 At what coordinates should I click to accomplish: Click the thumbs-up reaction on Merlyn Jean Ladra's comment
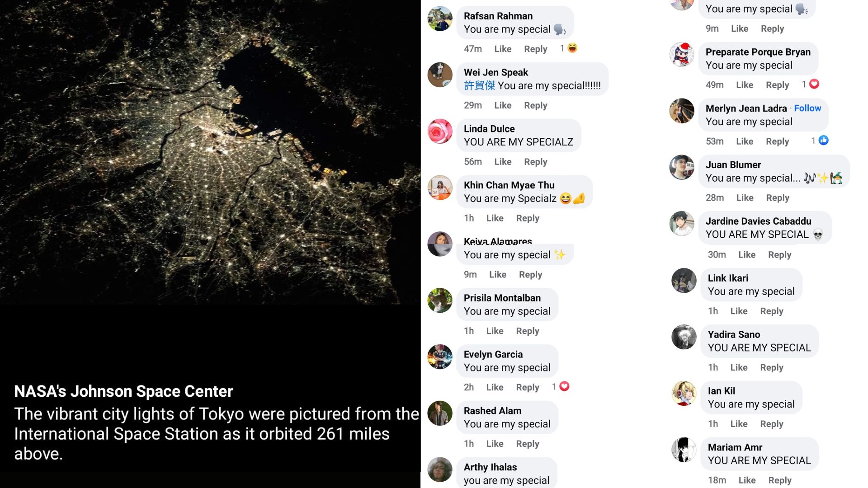824,141
